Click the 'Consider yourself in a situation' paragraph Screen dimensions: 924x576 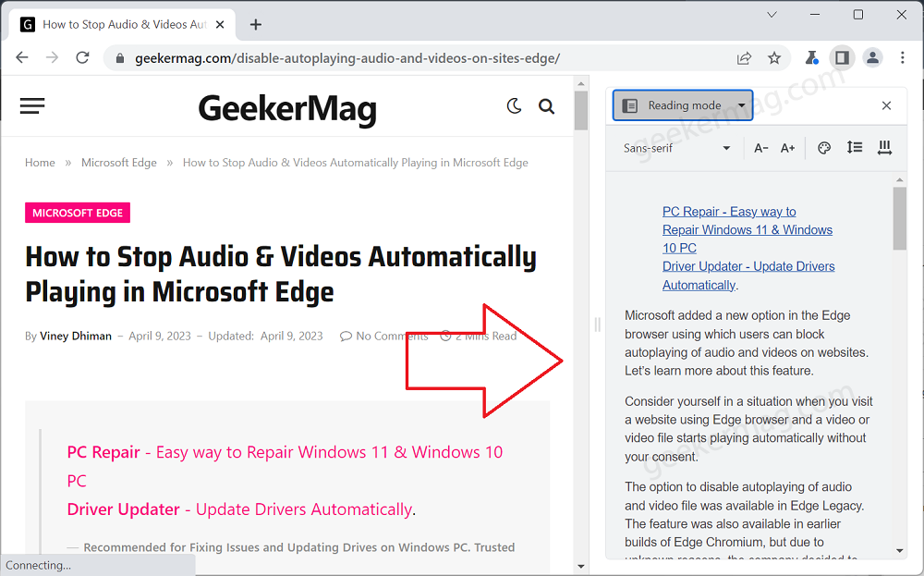[x=748, y=429]
